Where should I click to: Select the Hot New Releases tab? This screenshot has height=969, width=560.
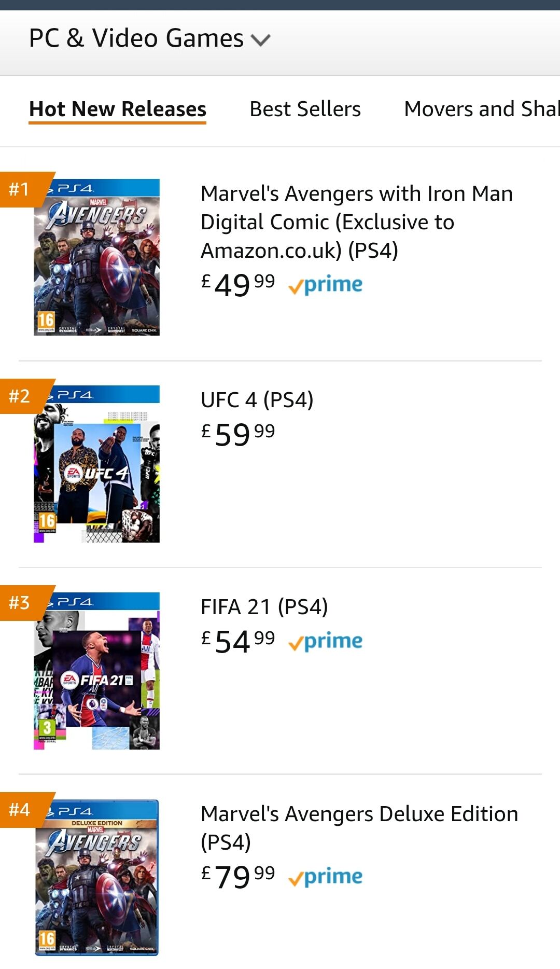click(118, 109)
